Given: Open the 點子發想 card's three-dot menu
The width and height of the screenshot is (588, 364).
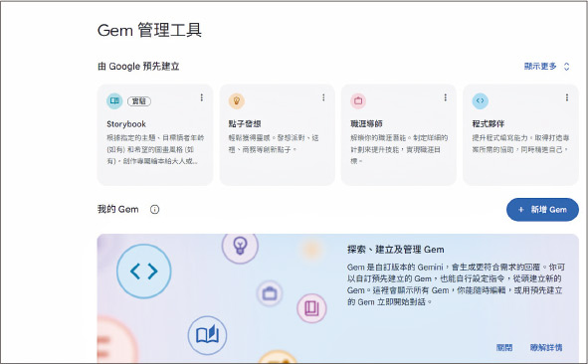Looking at the screenshot, I should pos(323,97).
